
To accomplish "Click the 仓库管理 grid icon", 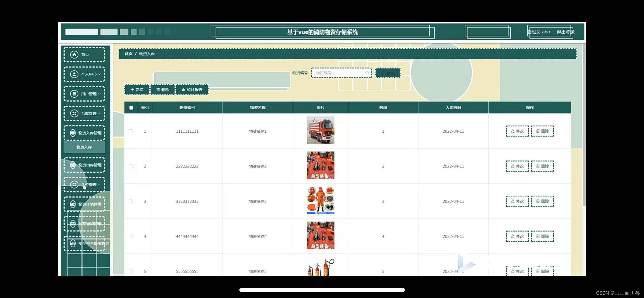I will point(74,113).
